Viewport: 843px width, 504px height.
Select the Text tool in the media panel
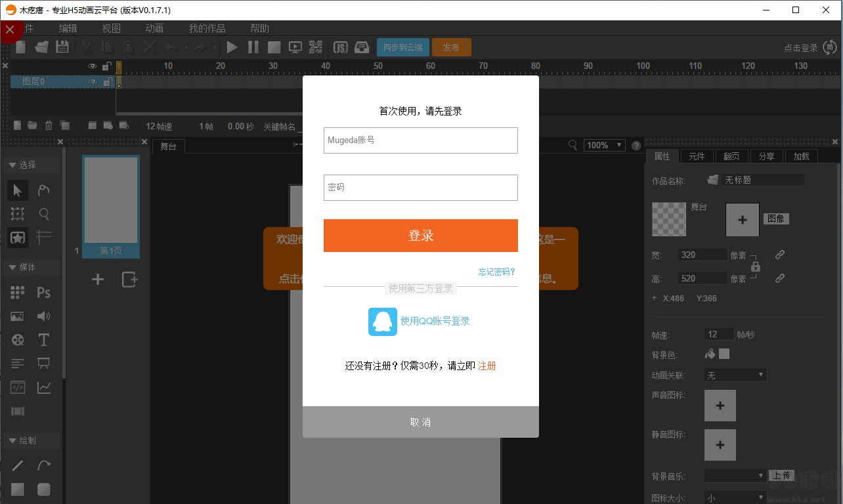43,339
